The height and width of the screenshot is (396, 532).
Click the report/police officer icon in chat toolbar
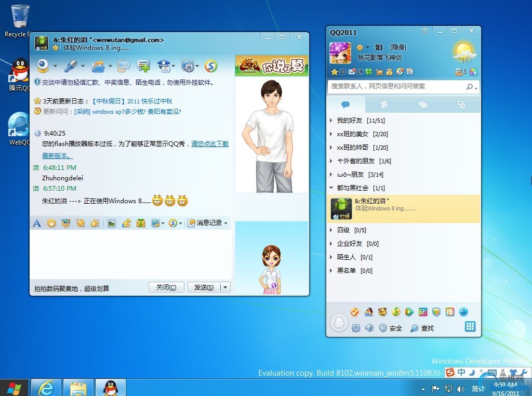tap(165, 66)
